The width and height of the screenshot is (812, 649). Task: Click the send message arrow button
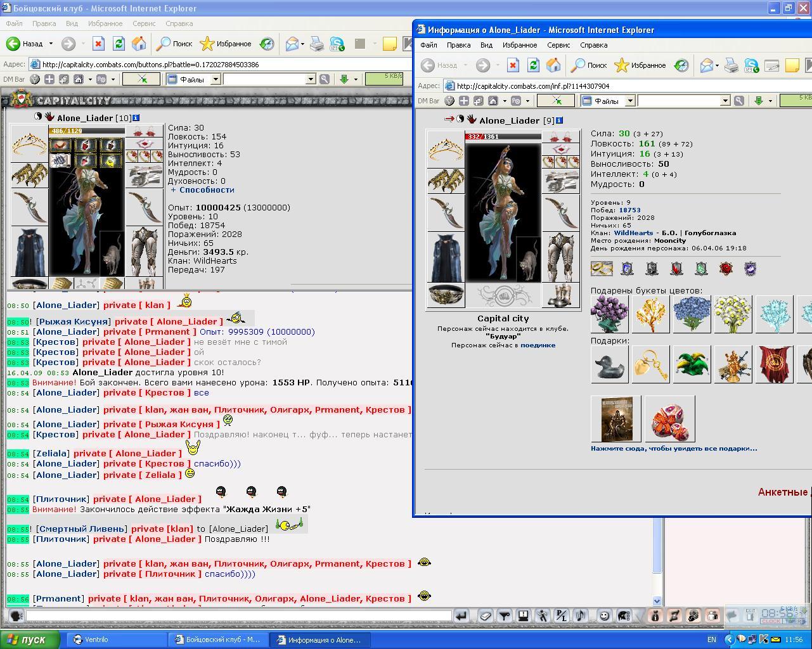(x=461, y=615)
